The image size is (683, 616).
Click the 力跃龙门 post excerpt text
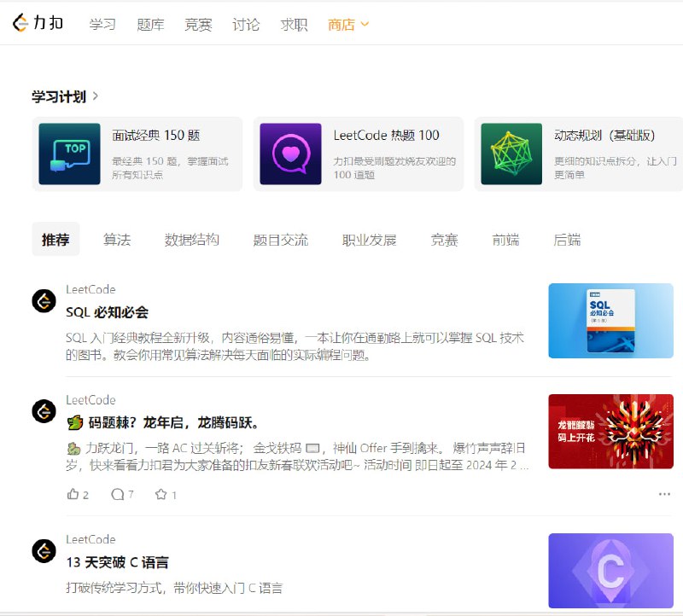click(297, 456)
